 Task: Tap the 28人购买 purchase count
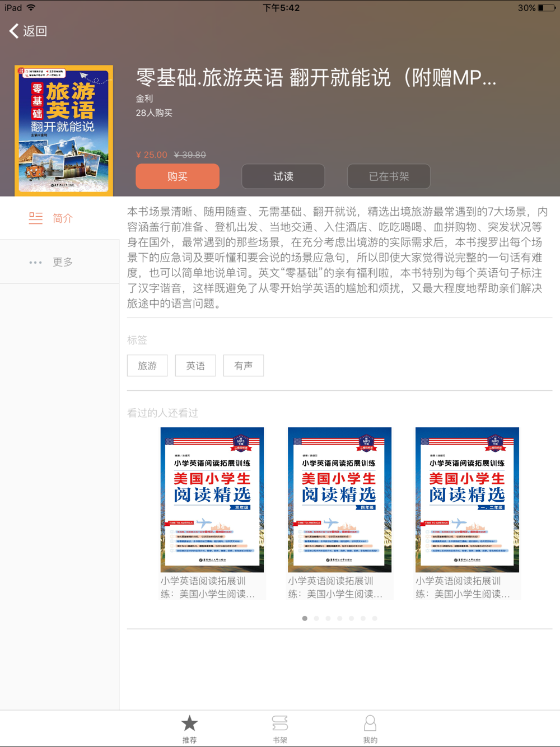(154, 113)
